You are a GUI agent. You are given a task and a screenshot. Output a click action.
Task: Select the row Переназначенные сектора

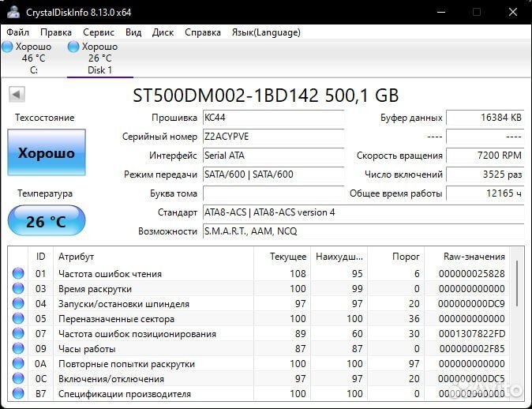(259, 319)
